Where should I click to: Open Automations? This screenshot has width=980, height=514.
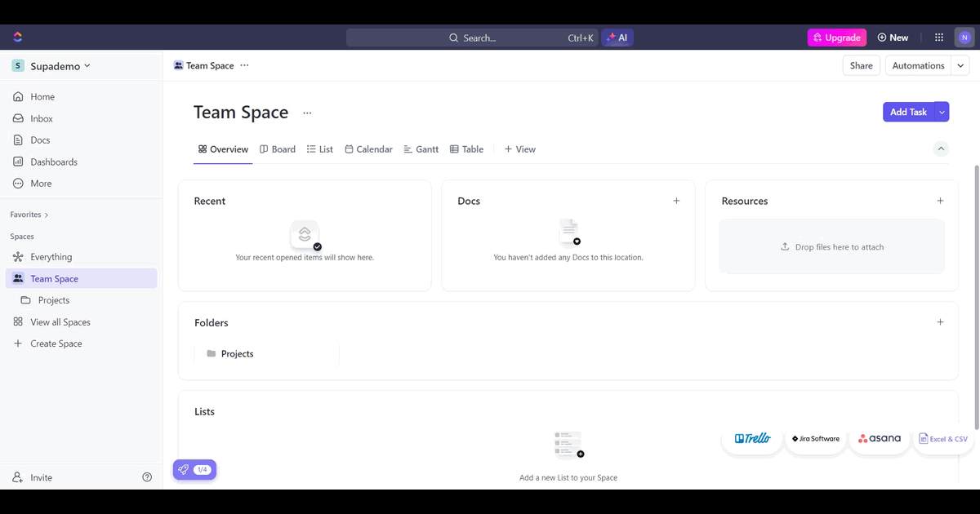point(918,66)
